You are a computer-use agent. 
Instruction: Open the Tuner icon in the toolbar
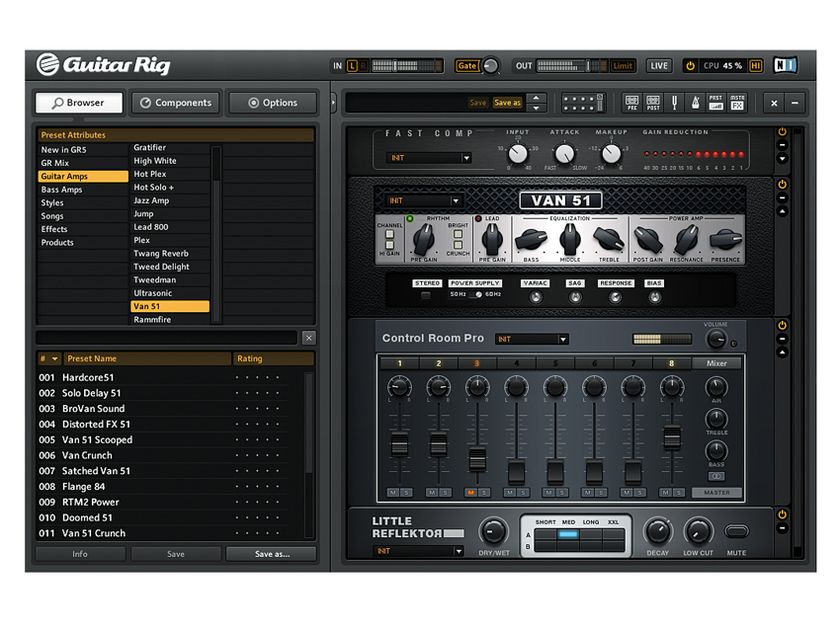[x=675, y=102]
